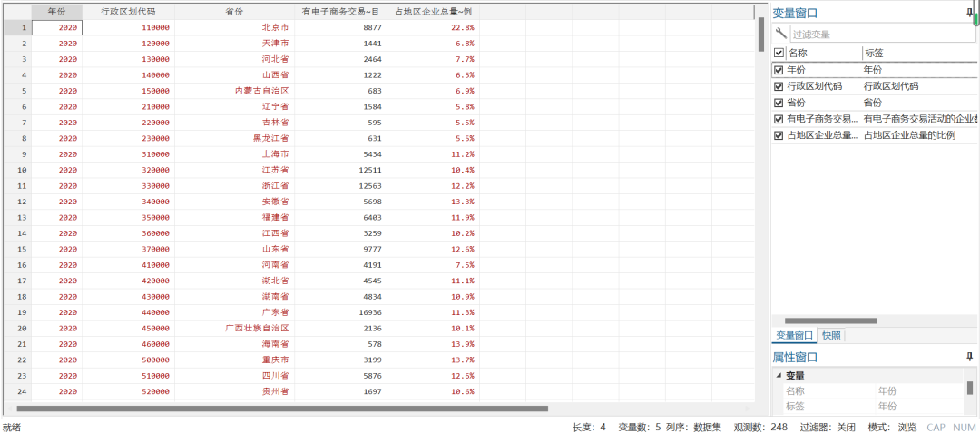The height and width of the screenshot is (434, 980).
Task: Select the 有电子商务交易~目 column header
Action: (340, 12)
